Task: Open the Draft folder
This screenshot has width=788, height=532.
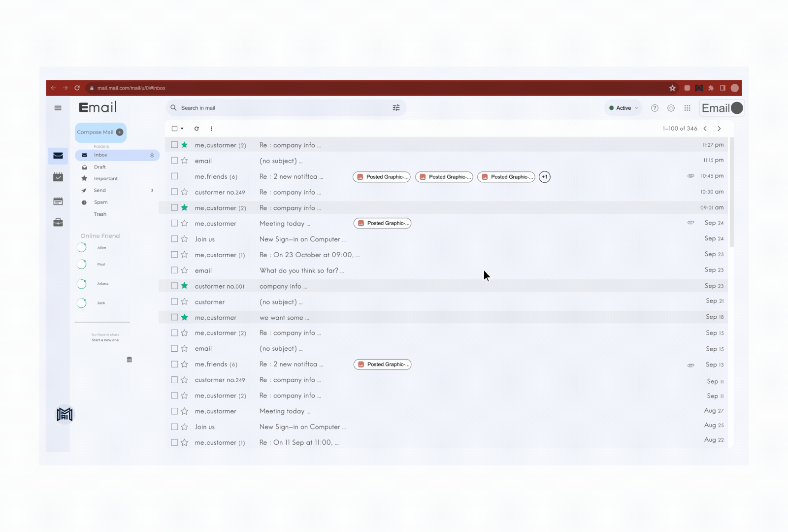Action: coord(100,166)
